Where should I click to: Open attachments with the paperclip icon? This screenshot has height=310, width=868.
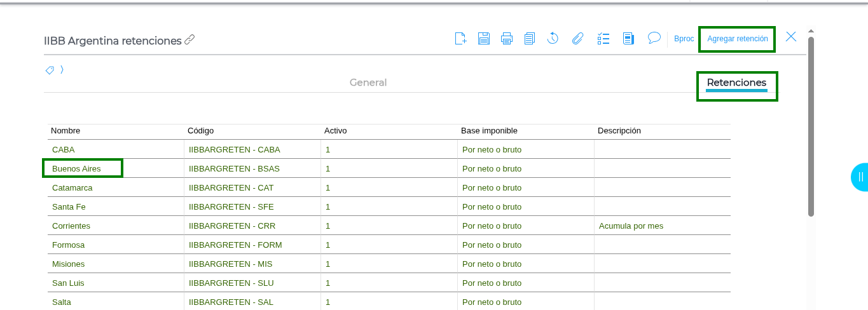point(577,39)
